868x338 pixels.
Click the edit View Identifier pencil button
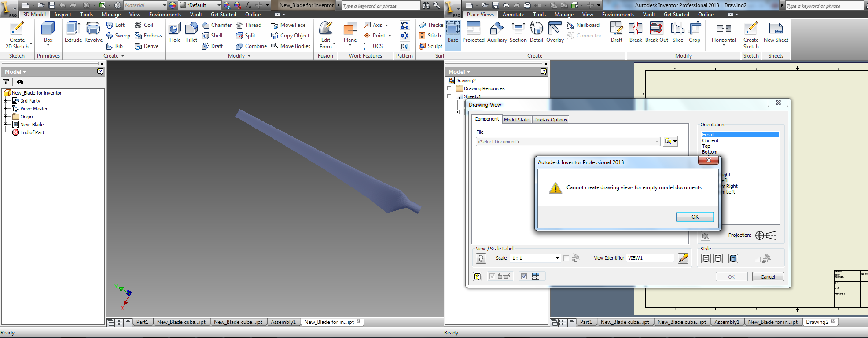click(683, 258)
